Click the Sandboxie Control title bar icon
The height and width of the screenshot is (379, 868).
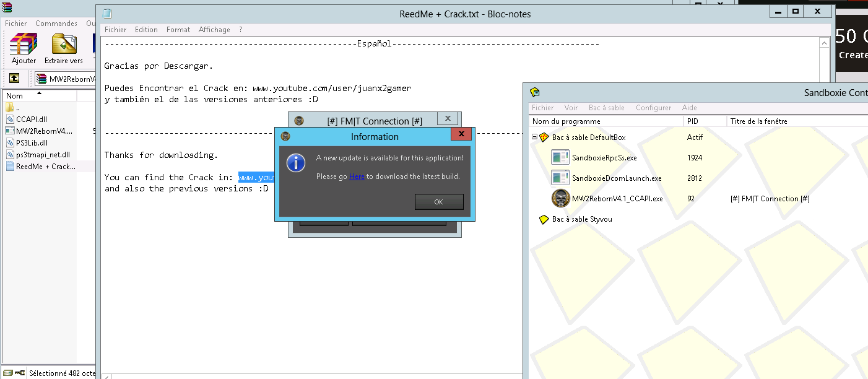tap(535, 92)
